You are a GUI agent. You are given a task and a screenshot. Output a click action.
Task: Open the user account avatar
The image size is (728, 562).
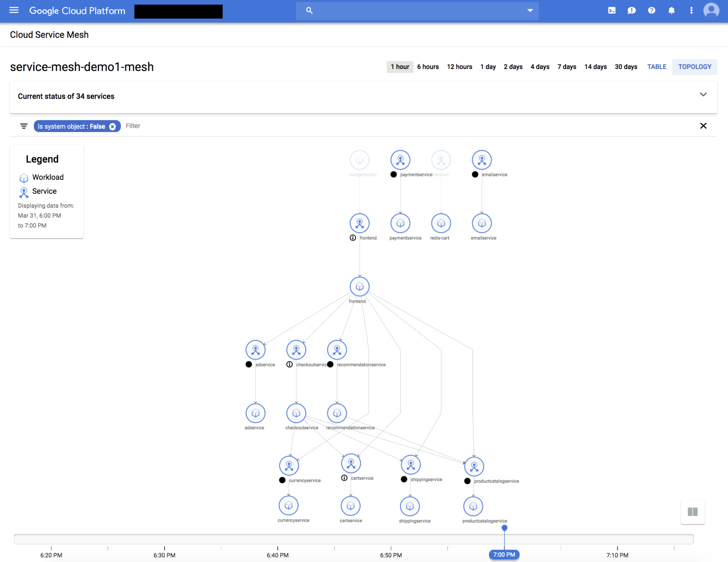click(x=711, y=11)
